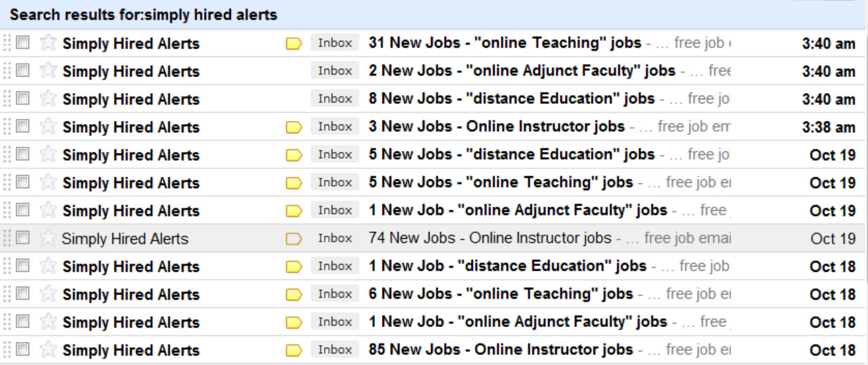Click Inbox label on 8 New Jobs email
Viewport: 868px width, 365px height.
click(335, 98)
